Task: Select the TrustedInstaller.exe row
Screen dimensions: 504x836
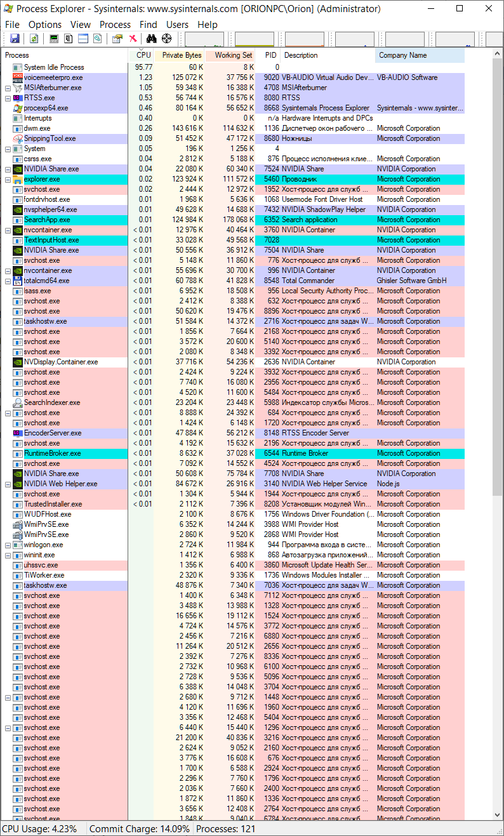Action: (233, 504)
